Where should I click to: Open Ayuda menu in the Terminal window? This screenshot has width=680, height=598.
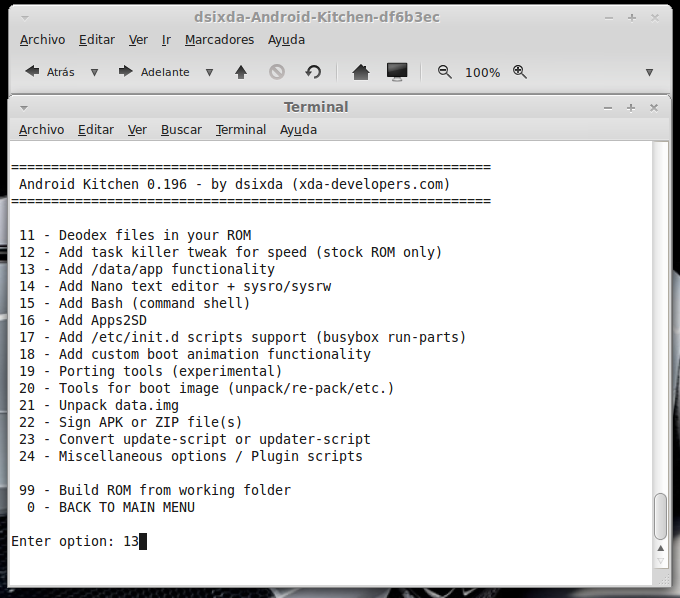coord(298,130)
